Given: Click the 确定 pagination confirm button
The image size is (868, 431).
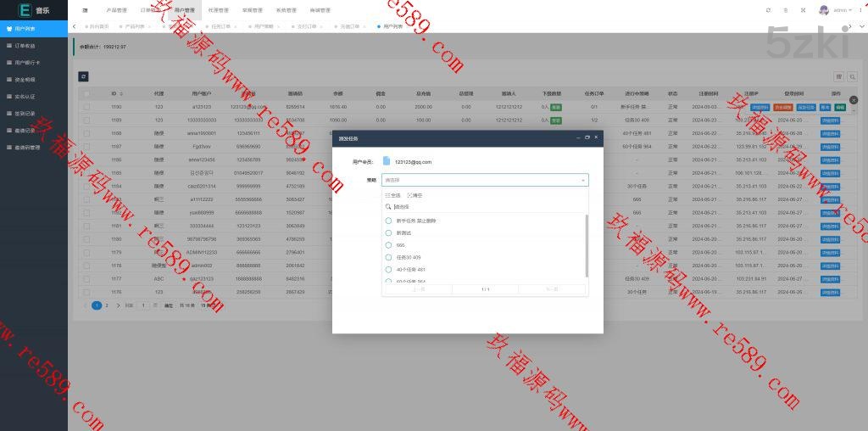Looking at the screenshot, I should pyautogui.click(x=169, y=305).
